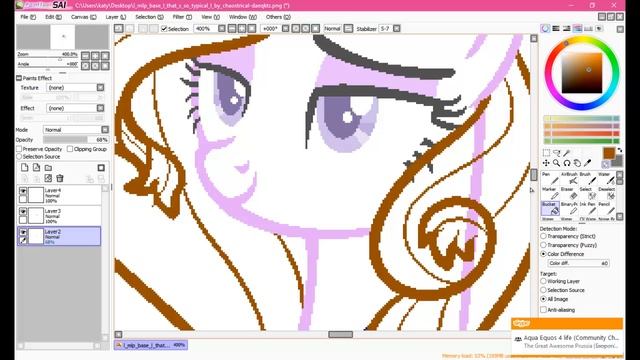
Task: Create a new layer folder
Action: tap(48, 168)
